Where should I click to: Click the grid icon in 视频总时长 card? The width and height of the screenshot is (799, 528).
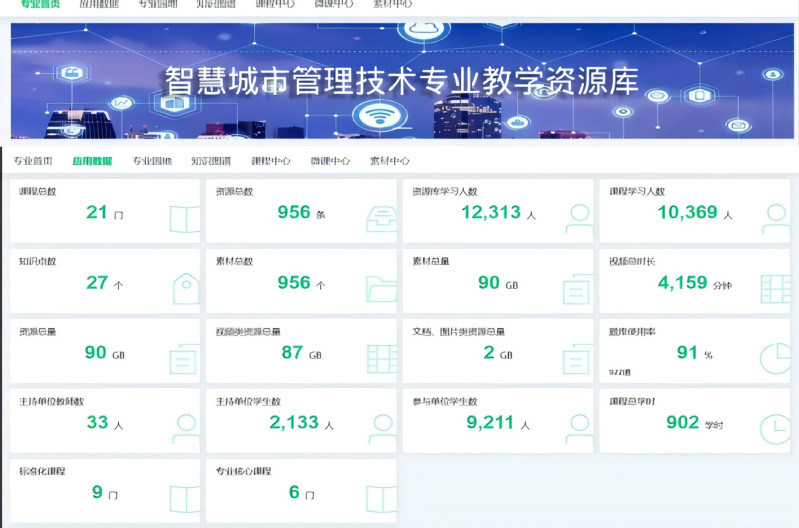[775, 289]
